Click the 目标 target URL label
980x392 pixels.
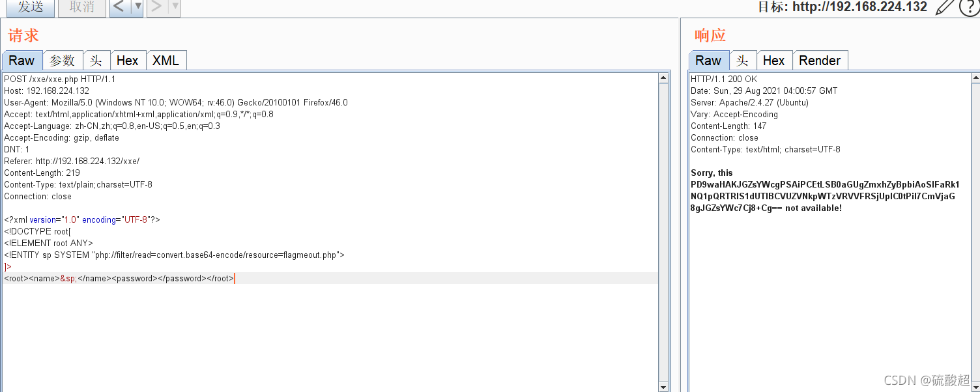(x=843, y=7)
